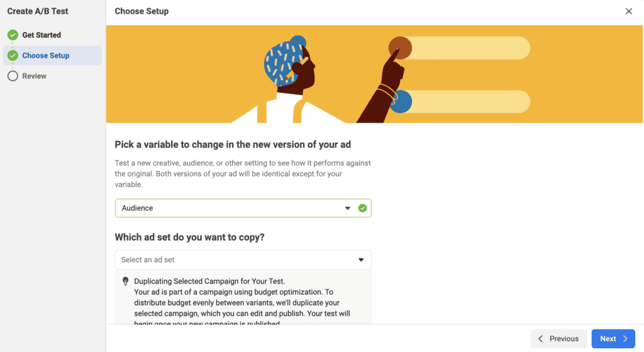Click the lightbulb tip icon
644x352 pixels.
(x=126, y=281)
